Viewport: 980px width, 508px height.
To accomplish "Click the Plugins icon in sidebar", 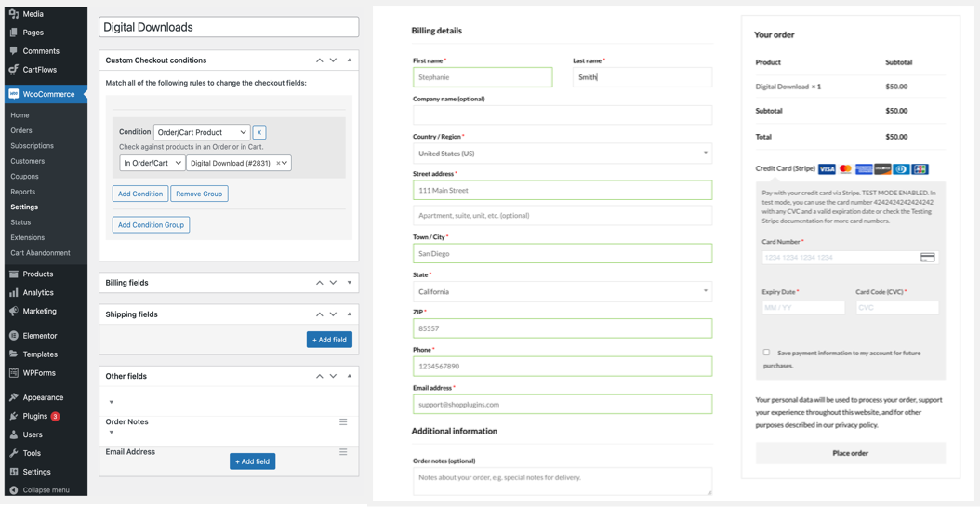I will 13,416.
